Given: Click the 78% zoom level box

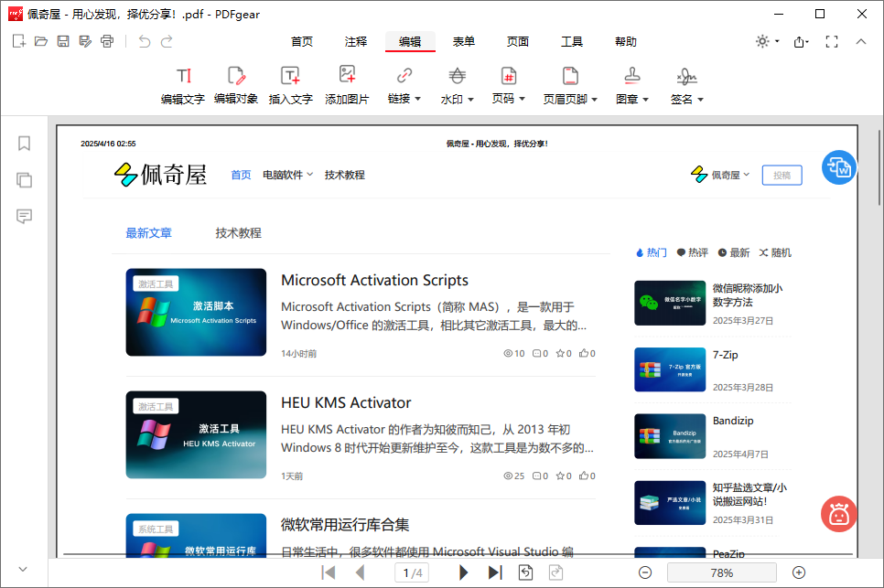Looking at the screenshot, I should click(x=722, y=572).
